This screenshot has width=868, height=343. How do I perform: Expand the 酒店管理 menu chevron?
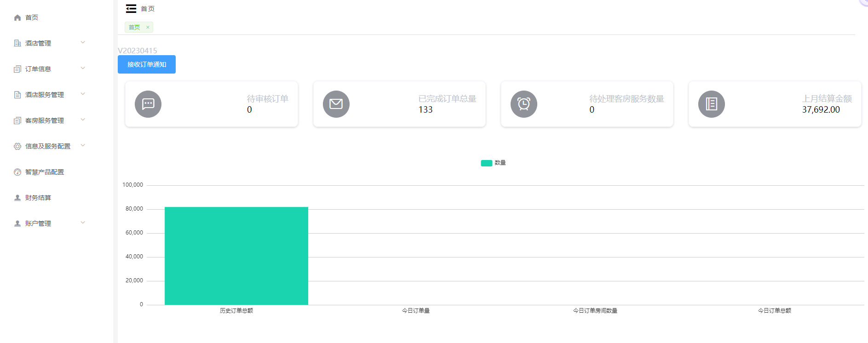(x=83, y=42)
